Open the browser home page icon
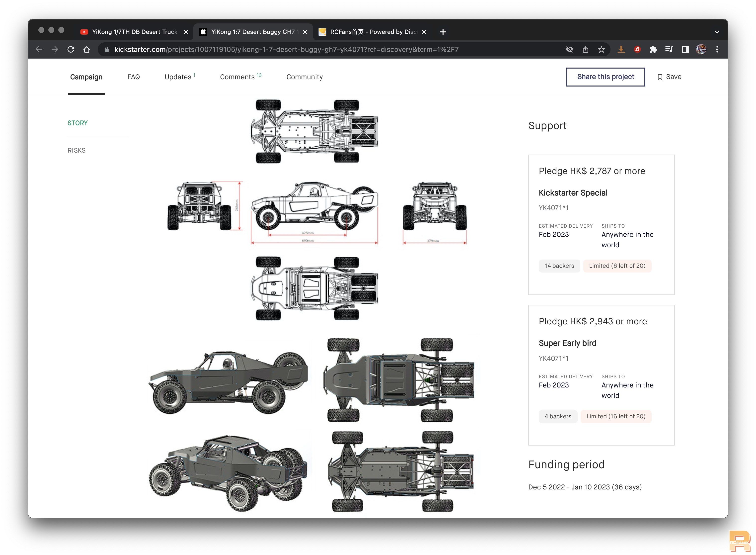The width and height of the screenshot is (756, 555). coord(87,49)
